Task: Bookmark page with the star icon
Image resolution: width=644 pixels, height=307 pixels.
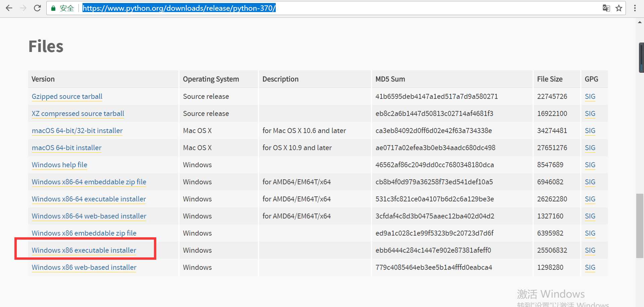Action: tap(619, 8)
